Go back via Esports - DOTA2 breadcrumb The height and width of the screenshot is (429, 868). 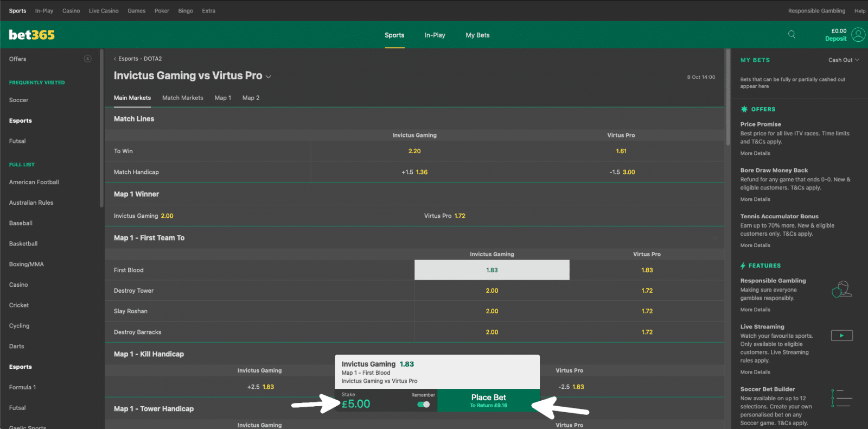pos(138,59)
